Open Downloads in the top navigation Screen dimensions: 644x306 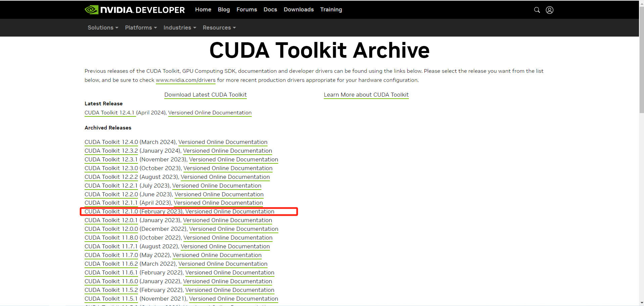coord(298,10)
